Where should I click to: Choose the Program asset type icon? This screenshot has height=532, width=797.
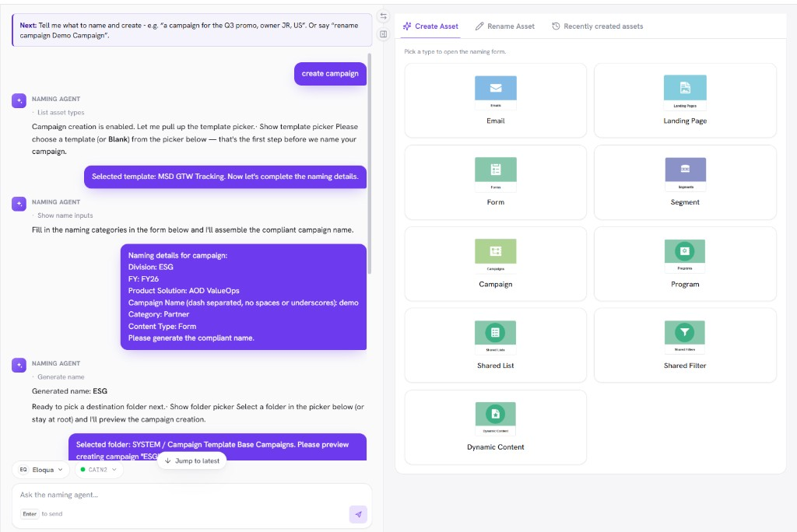pos(685,256)
